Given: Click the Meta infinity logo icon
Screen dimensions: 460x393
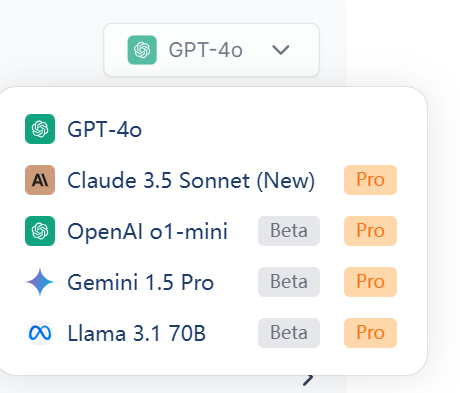Looking at the screenshot, I should pyautogui.click(x=40, y=333).
